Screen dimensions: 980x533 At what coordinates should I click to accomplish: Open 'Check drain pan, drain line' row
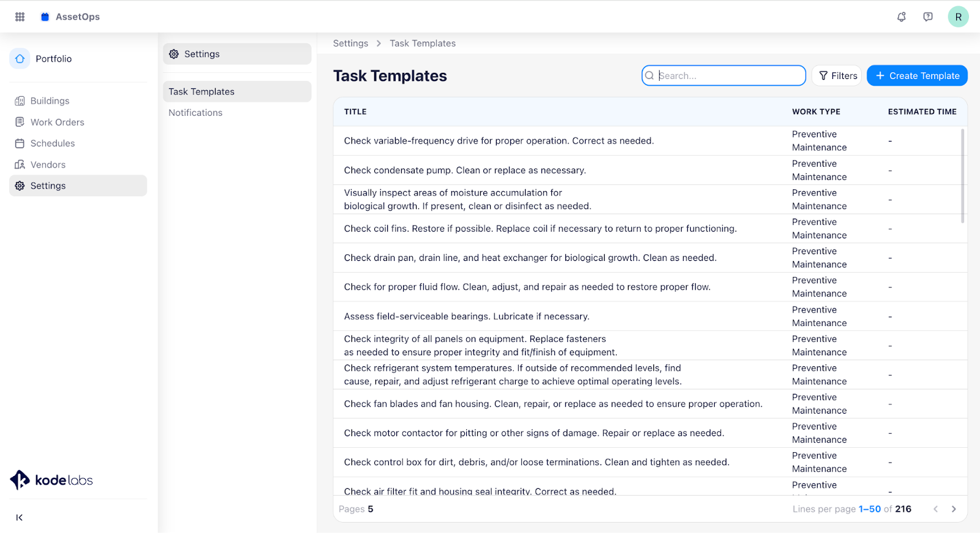(650, 258)
